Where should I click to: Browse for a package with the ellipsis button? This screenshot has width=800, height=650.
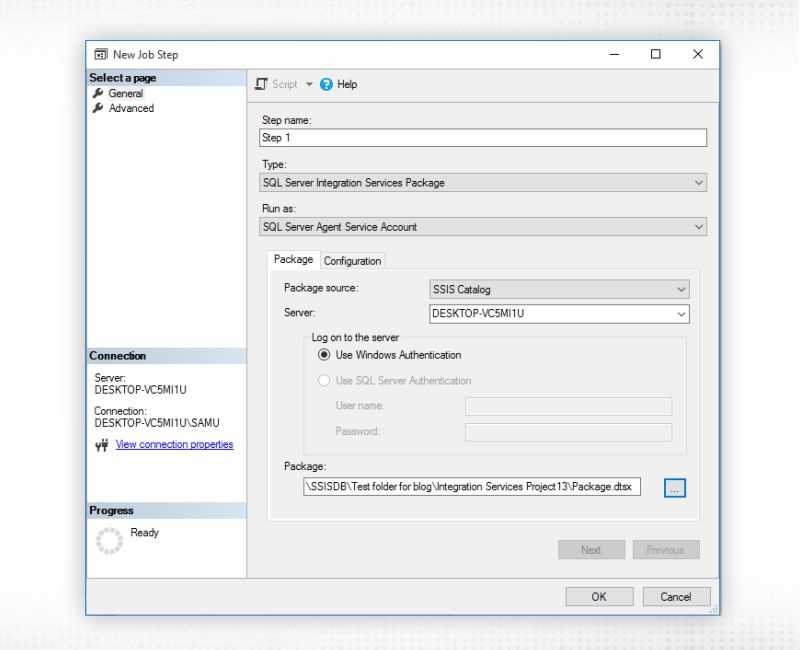(x=676, y=487)
